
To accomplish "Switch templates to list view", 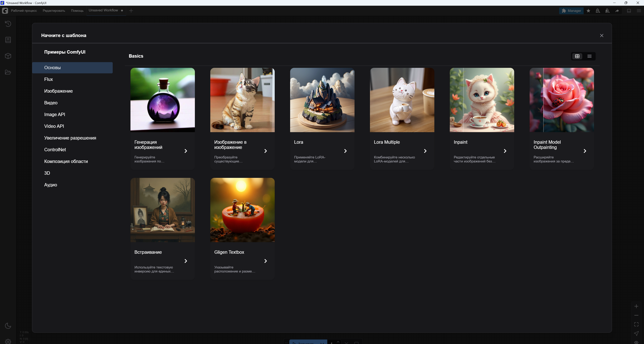I will pyautogui.click(x=589, y=56).
